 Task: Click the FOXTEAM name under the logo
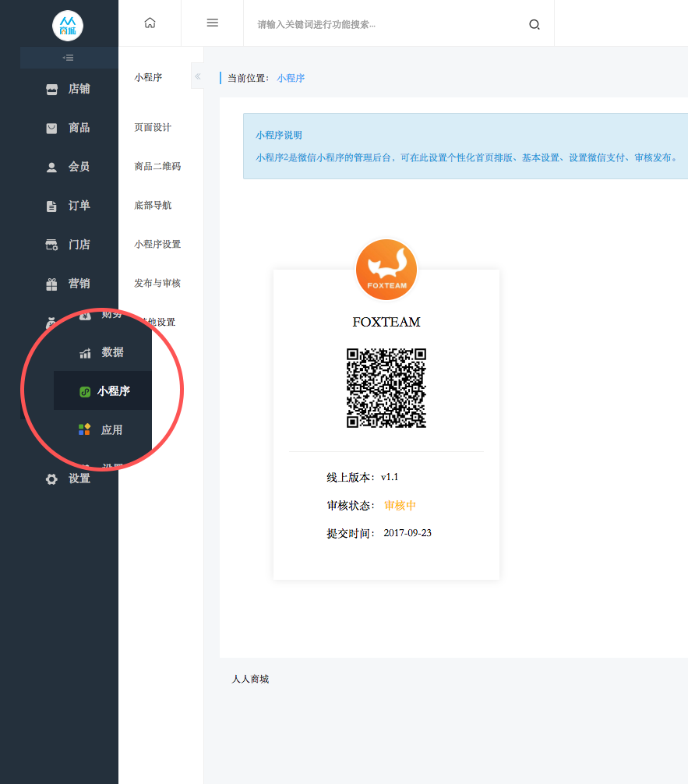point(386,322)
